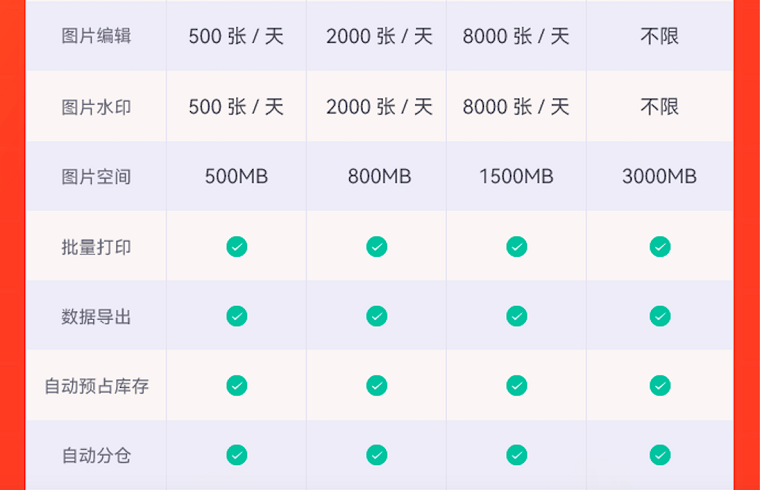Click the 1500MB image space value

click(x=516, y=176)
